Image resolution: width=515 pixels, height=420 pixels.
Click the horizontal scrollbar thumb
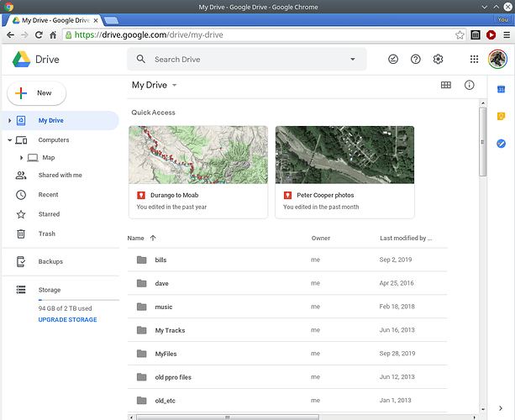pos(228,417)
